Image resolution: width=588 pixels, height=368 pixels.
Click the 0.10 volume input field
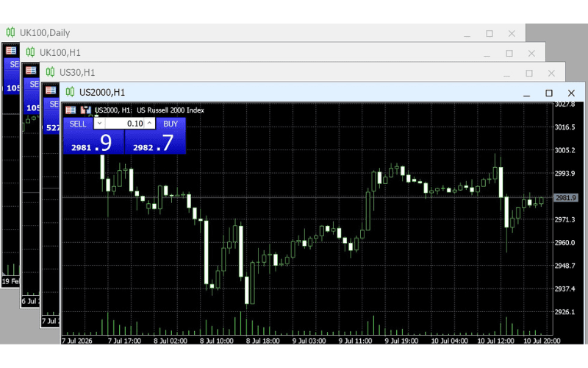[x=124, y=124]
